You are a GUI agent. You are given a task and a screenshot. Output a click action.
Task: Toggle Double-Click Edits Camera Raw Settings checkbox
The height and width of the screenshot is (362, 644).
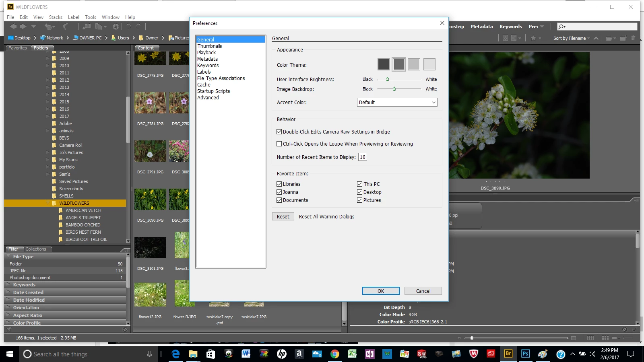[279, 132]
